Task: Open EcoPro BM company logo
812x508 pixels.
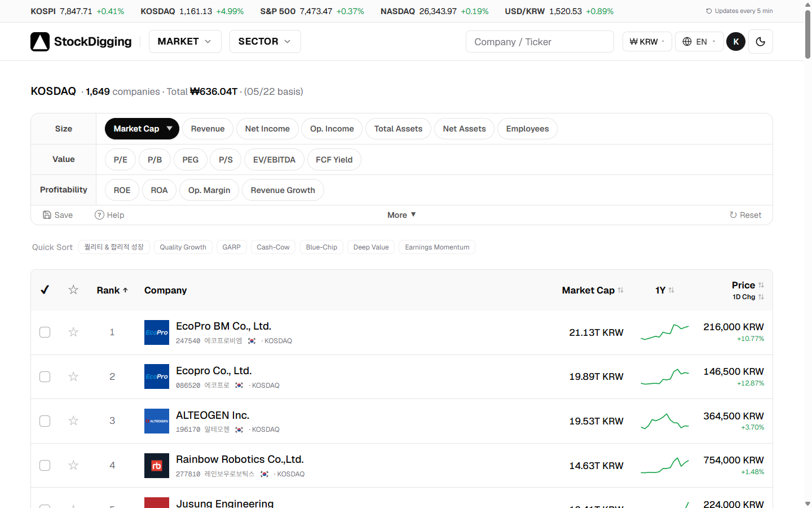Action: [x=157, y=332]
